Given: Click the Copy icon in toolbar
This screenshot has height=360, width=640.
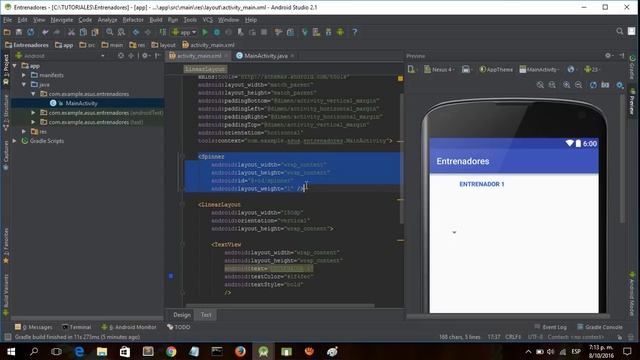Looking at the screenshot, I should click(x=83, y=32).
